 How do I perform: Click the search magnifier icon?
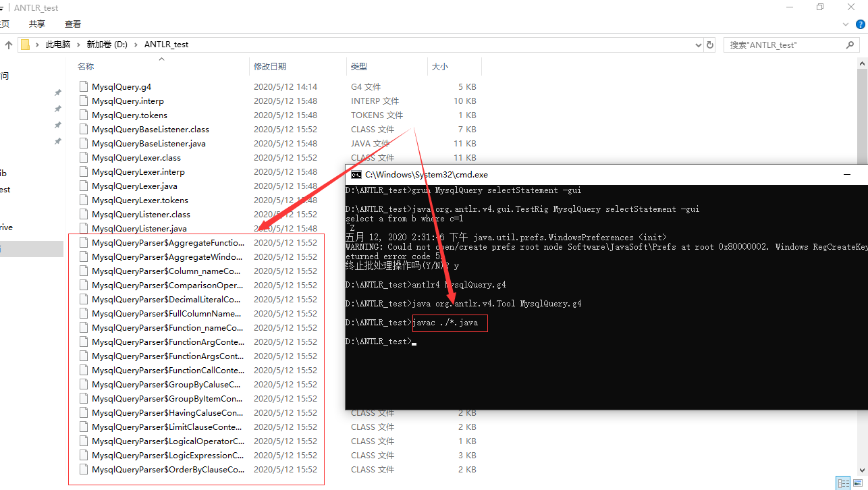pos(850,45)
